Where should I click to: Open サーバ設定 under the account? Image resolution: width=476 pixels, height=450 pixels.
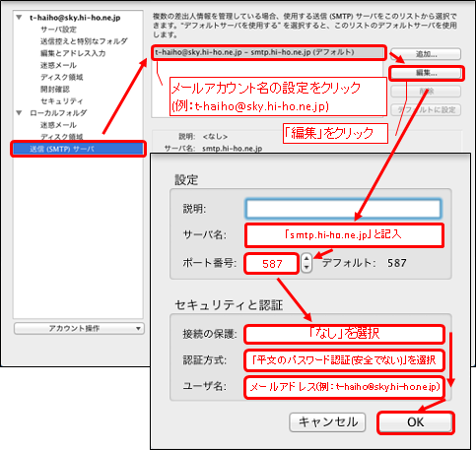58,30
